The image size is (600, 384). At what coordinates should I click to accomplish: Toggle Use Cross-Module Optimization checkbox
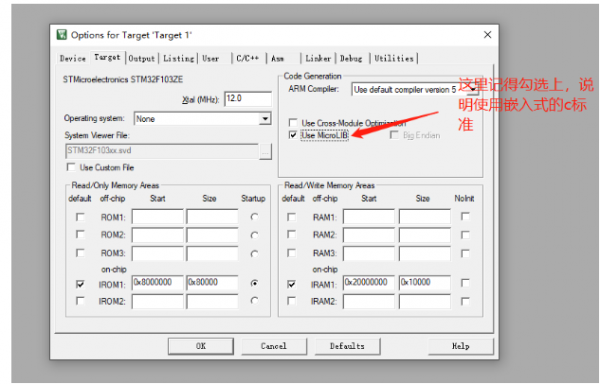(x=293, y=123)
